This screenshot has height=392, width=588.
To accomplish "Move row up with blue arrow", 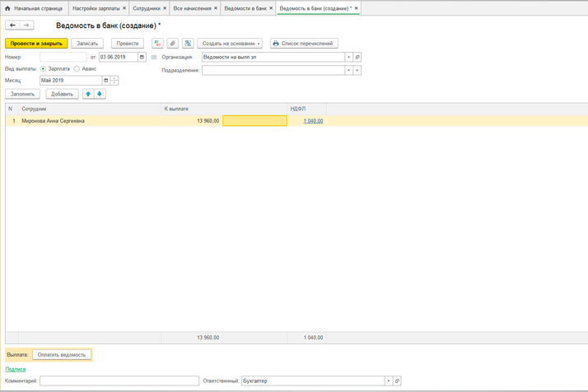I will [x=88, y=94].
